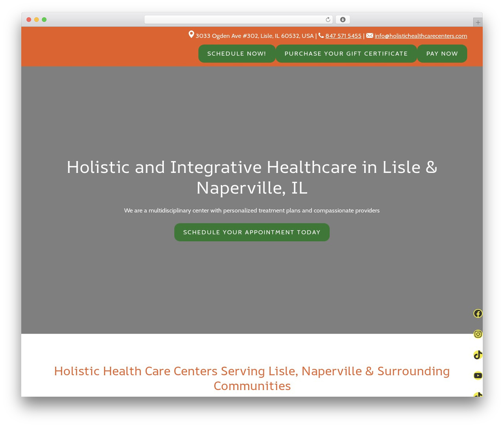The image size is (504, 427).
Task: Email info@holistichealthcarecenters.com link
Action: tap(421, 36)
